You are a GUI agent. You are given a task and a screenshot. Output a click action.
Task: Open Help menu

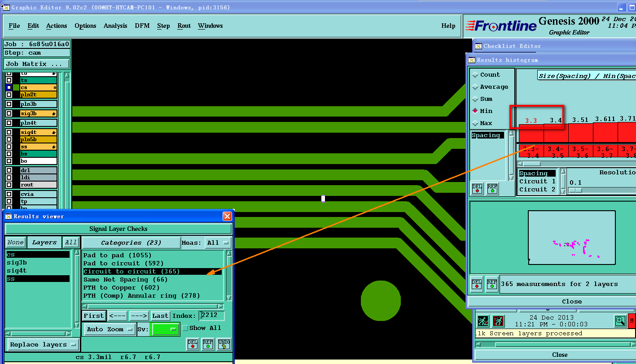point(448,26)
